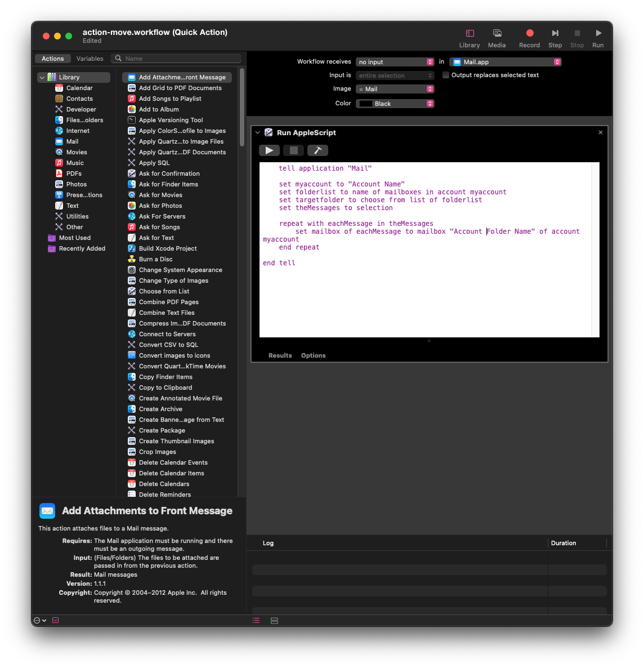This screenshot has width=644, height=668.
Task: Select the PDFs library category
Action: point(68,173)
